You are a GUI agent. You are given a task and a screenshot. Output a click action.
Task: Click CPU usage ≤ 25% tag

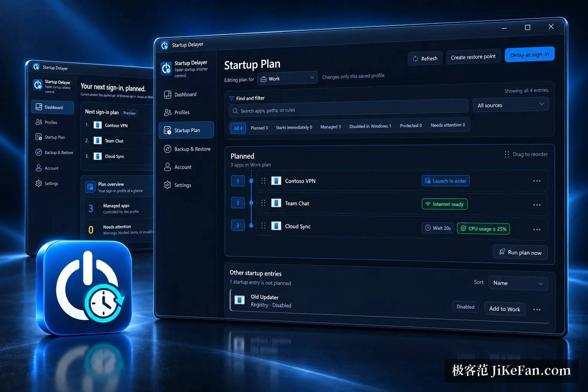tap(483, 229)
